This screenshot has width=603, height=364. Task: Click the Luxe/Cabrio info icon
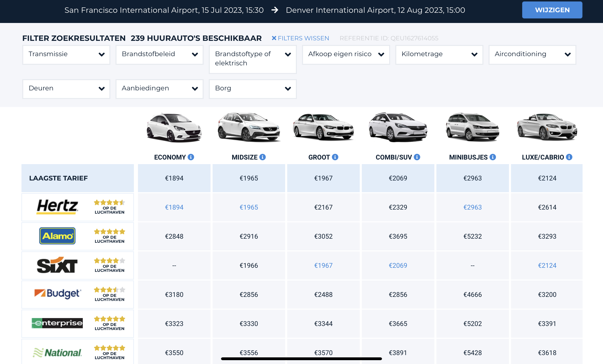(x=569, y=157)
